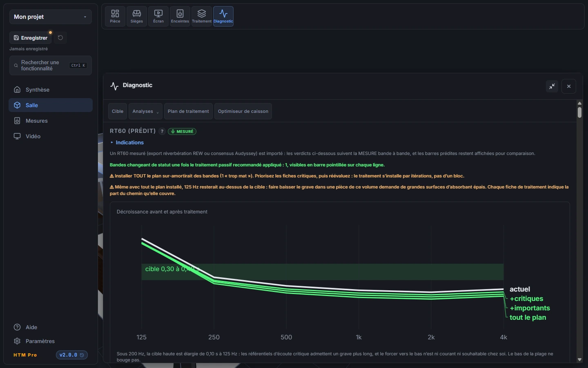Open the Écran screen tool
The height and width of the screenshot is (368, 588).
pos(158,16)
